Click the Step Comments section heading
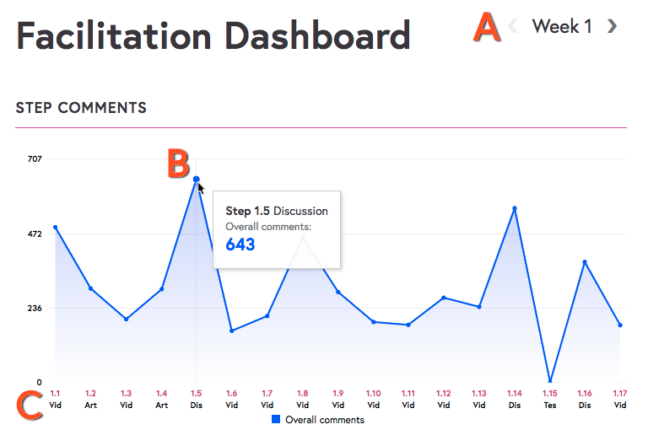The width and height of the screenshot is (648, 446). [81, 107]
